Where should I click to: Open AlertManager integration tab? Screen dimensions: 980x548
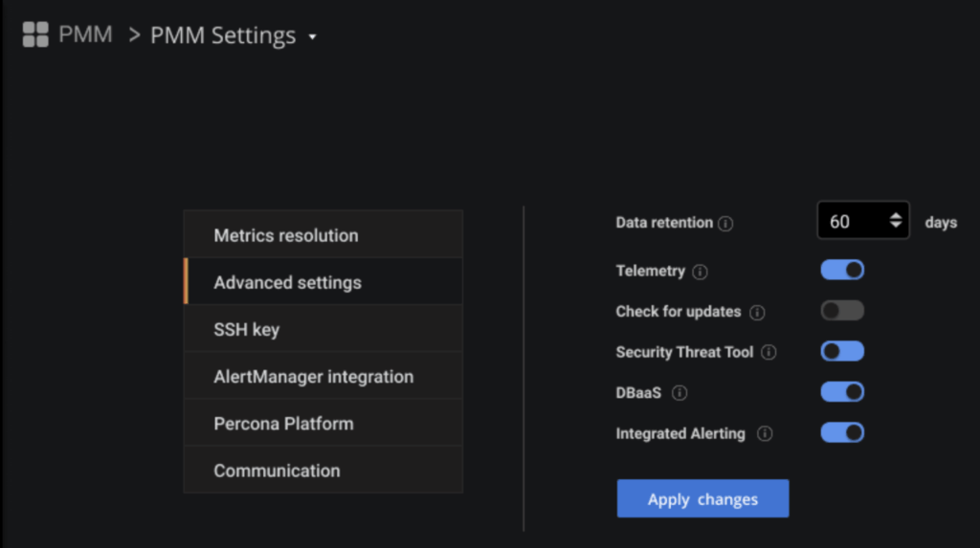323,376
